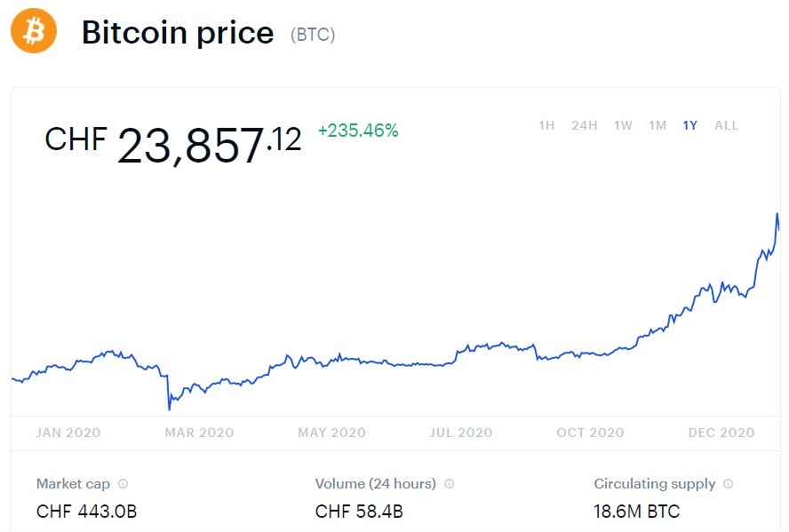
Task: Choose the 1W chart range
Action: (623, 125)
